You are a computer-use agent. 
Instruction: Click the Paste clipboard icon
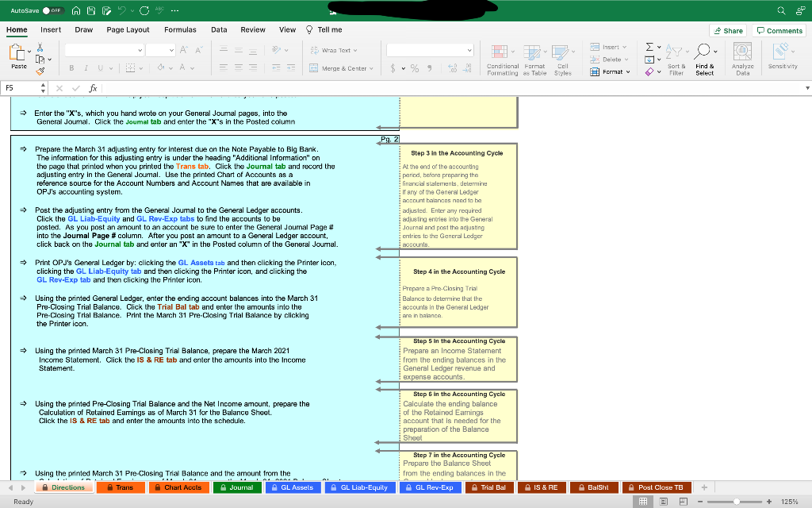[x=17, y=52]
